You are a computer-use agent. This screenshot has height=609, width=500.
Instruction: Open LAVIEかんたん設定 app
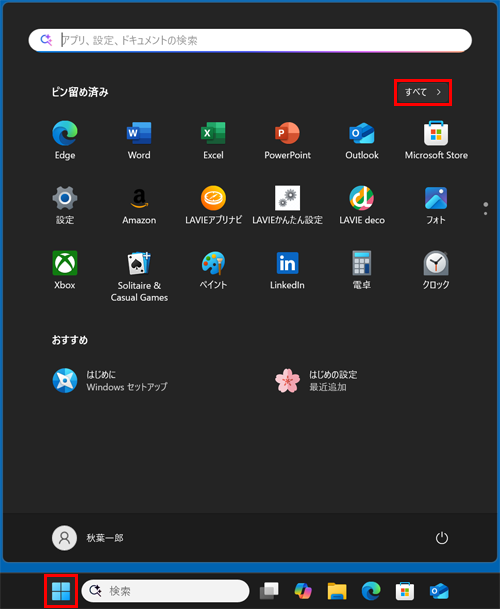(x=287, y=205)
